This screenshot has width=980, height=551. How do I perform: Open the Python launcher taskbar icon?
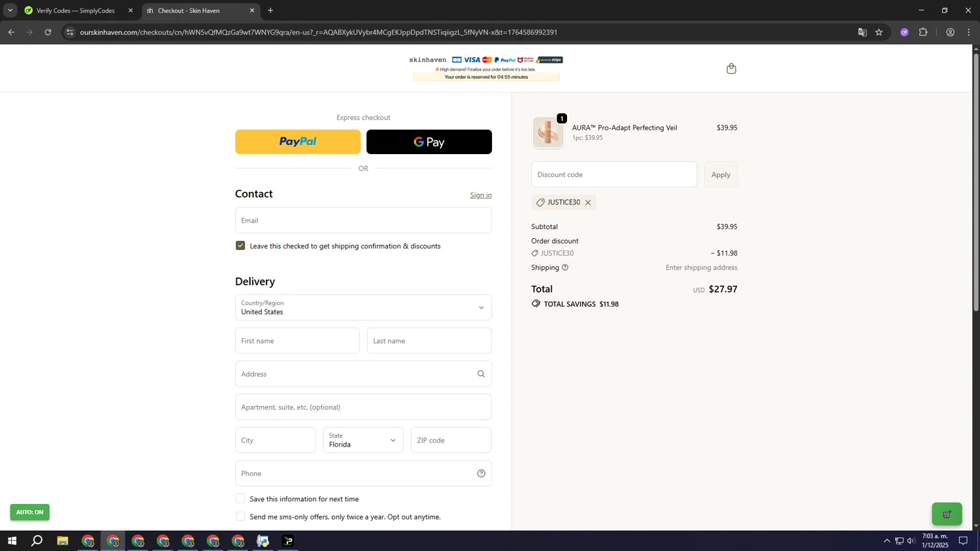pyautogui.click(x=263, y=541)
